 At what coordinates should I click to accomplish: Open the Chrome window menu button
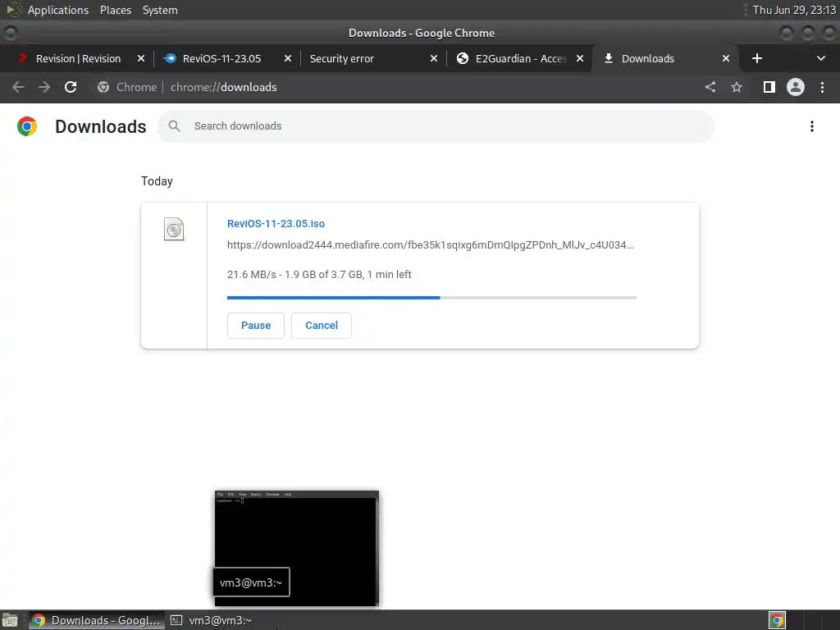click(x=11, y=33)
